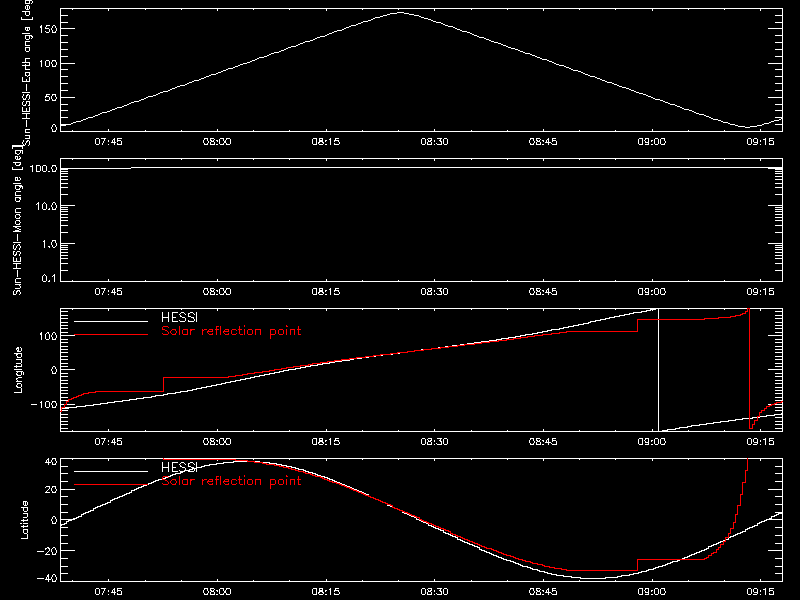Image resolution: width=800 pixels, height=600 pixels.
Task: Click the 10.0 tick on Moon angle plot
Action: coord(46,207)
